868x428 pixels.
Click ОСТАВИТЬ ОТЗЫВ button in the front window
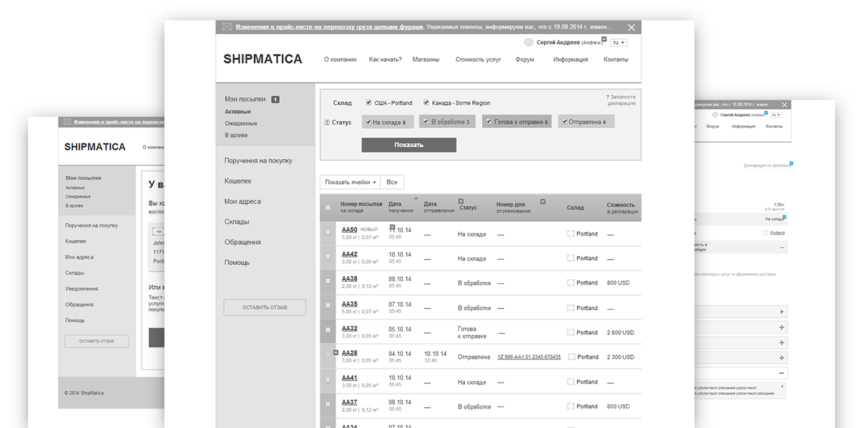[x=265, y=308]
